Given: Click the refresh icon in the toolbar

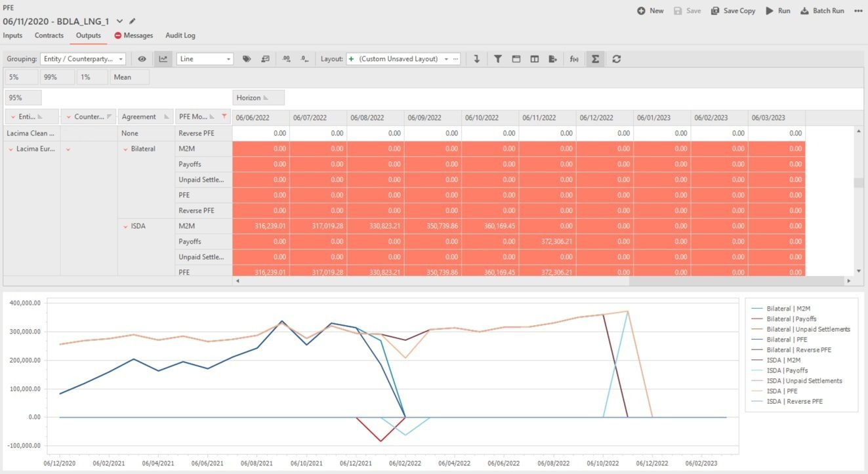Looking at the screenshot, I should (617, 59).
